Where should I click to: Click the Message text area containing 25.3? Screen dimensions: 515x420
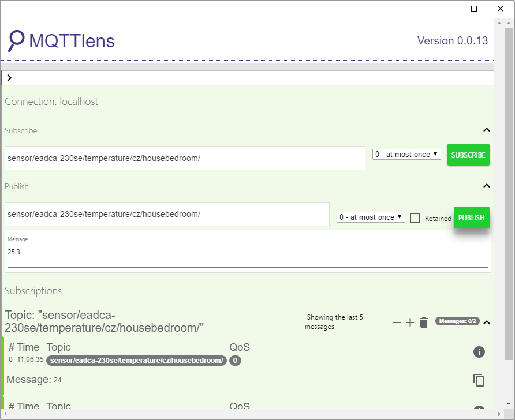coord(248,253)
